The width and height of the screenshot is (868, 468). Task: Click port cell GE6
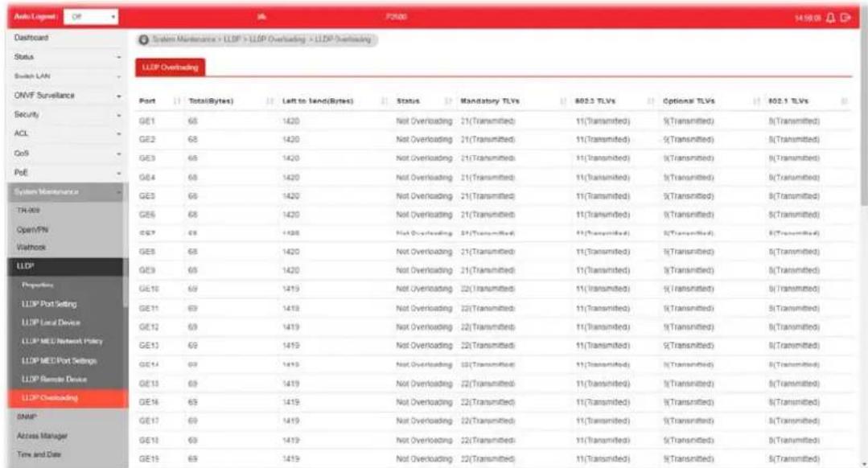(x=146, y=215)
